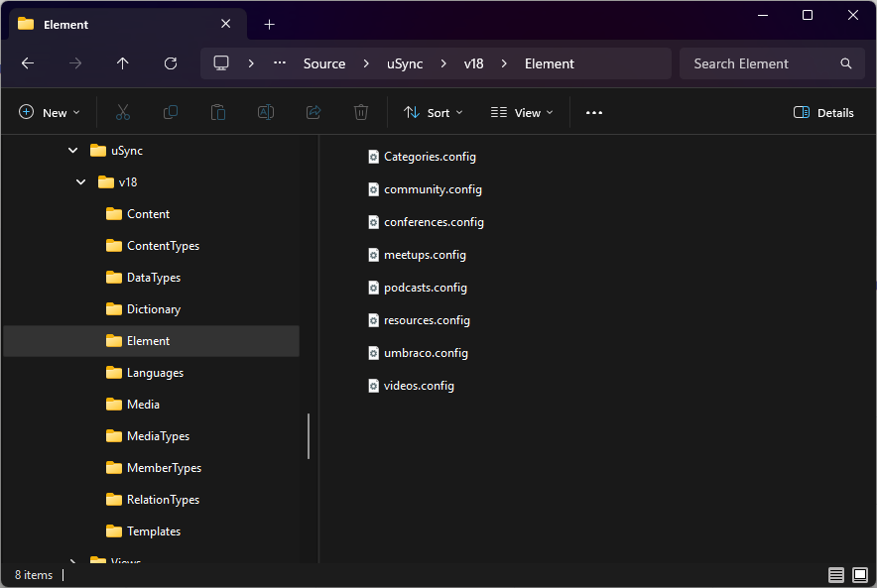Click the Copy icon in toolbar
This screenshot has width=877, height=588.
click(x=171, y=112)
